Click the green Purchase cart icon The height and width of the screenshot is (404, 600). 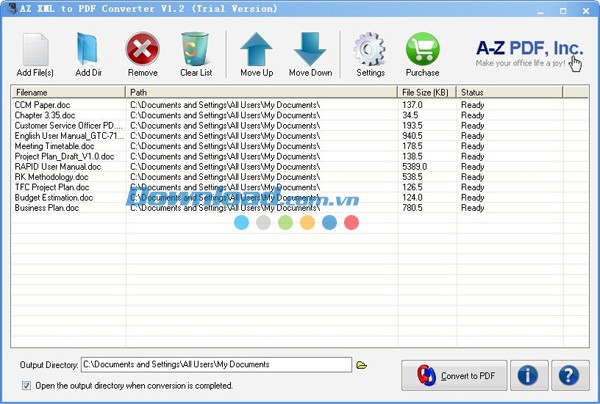point(422,49)
